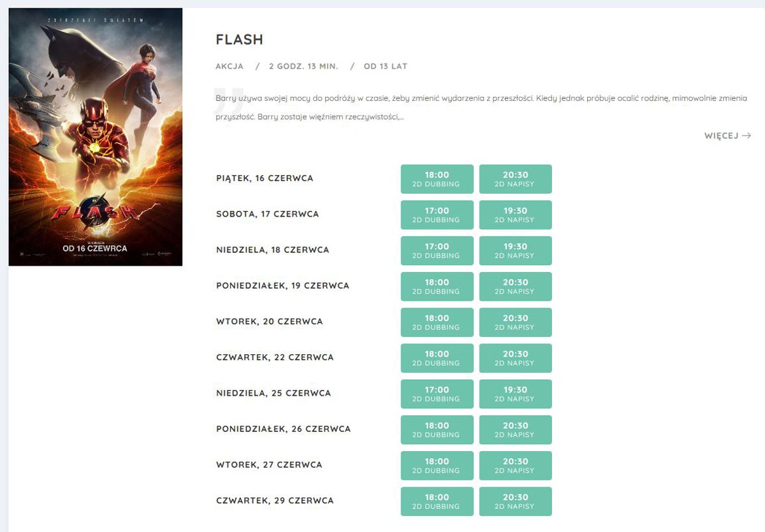
Task: Pick 20:30 2D Napisy on Poniedziałek, 26 Czerwca
Action: point(516,429)
